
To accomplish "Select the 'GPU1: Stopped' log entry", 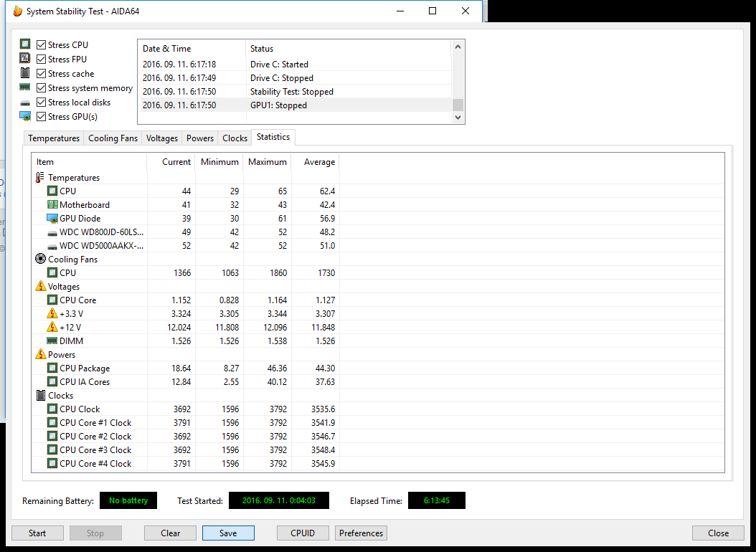I will pyautogui.click(x=295, y=105).
